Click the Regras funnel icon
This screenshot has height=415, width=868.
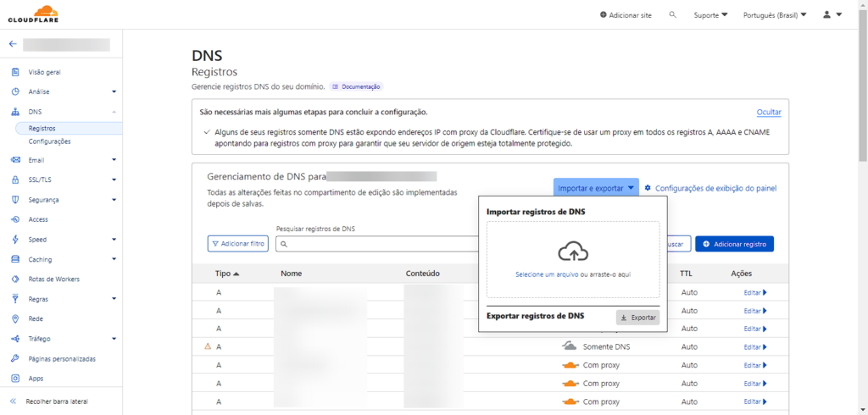pyautogui.click(x=15, y=299)
